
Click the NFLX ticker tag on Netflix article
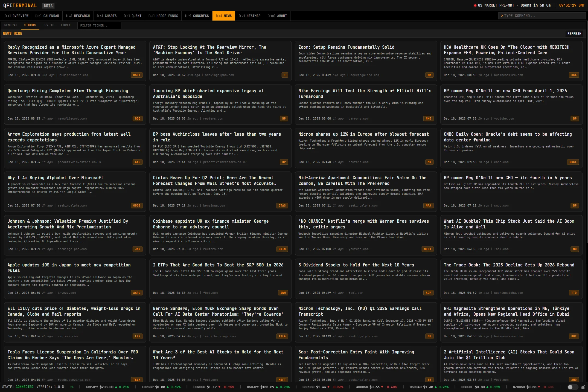pyautogui.click(x=427, y=249)
